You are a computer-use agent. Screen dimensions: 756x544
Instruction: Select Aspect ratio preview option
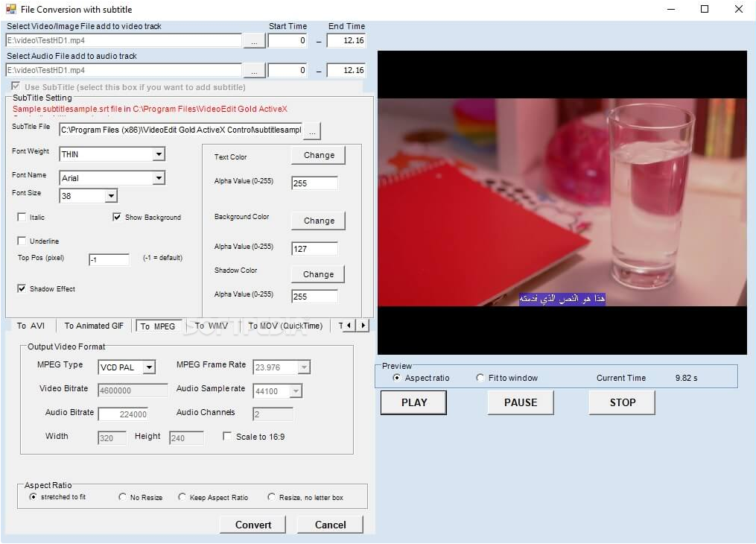coord(396,378)
